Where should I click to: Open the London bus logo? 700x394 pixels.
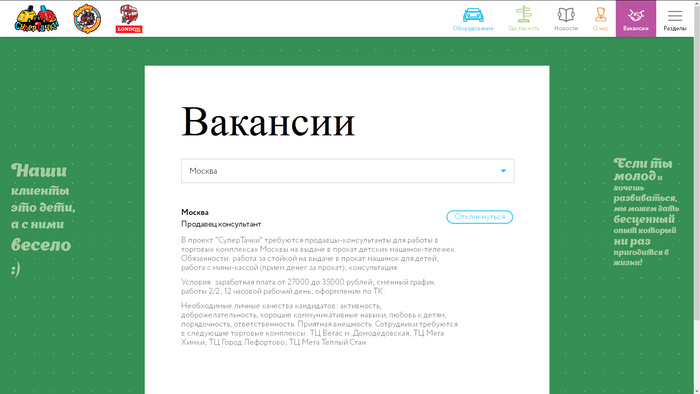129,19
